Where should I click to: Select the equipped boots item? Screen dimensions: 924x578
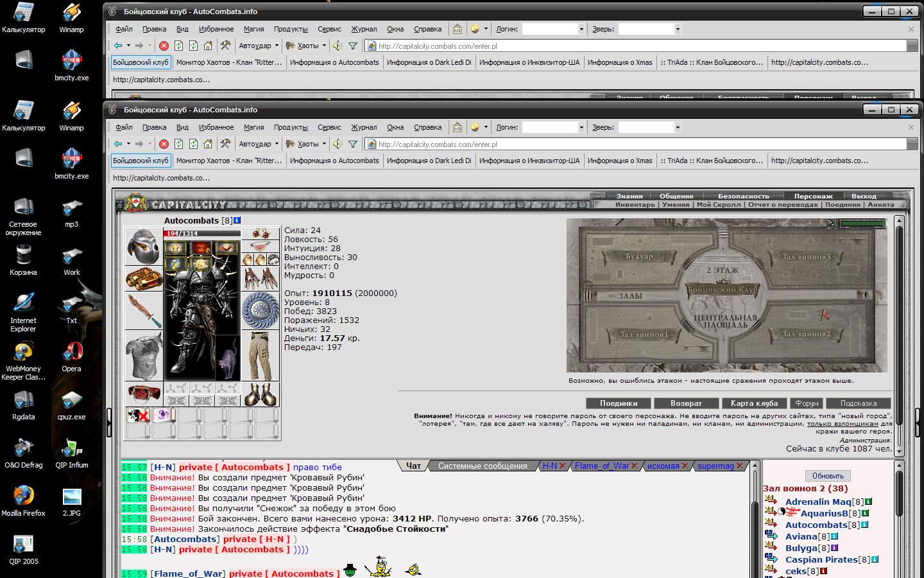261,394
